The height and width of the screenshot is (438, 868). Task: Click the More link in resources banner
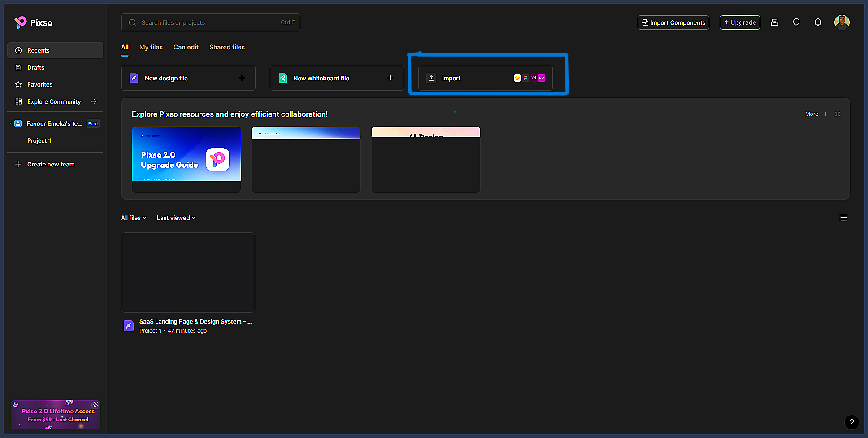click(x=812, y=114)
